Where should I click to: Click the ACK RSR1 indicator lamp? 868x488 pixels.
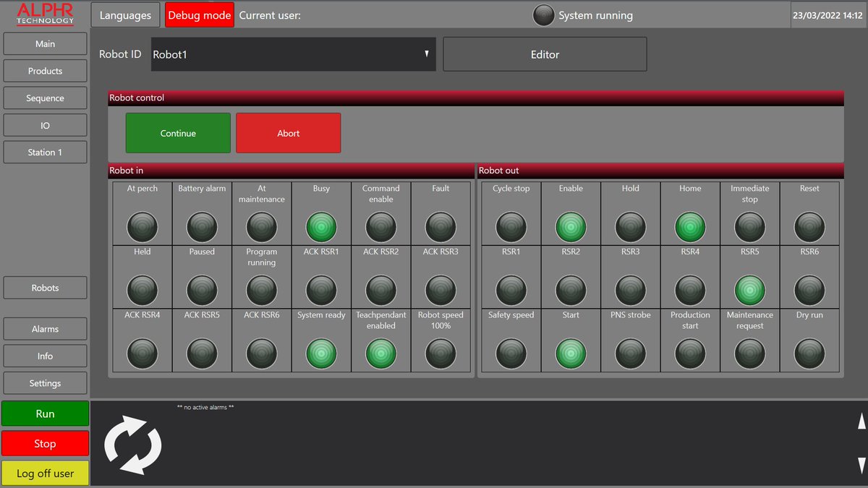point(321,291)
